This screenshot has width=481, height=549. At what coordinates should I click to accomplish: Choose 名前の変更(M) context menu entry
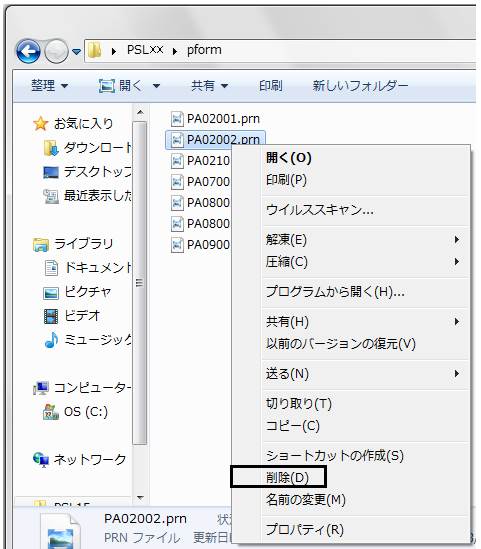(x=306, y=499)
